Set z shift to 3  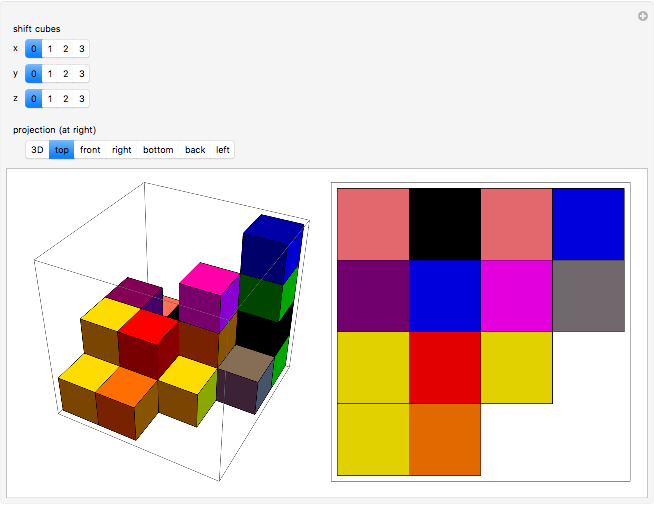[x=81, y=98]
